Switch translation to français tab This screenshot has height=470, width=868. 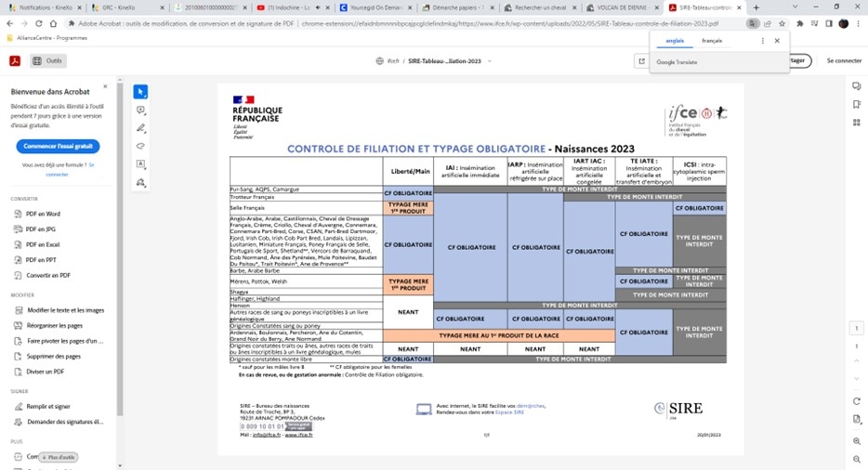712,41
